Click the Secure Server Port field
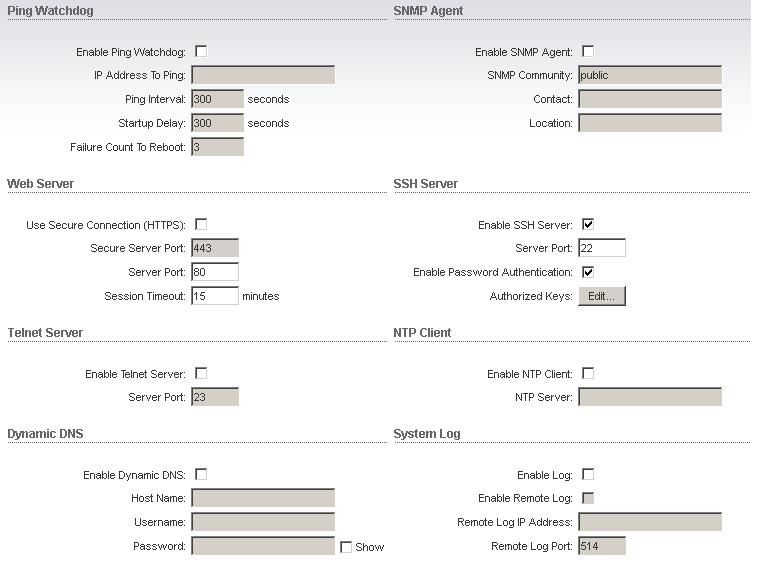The width and height of the screenshot is (758, 584). pos(214,248)
